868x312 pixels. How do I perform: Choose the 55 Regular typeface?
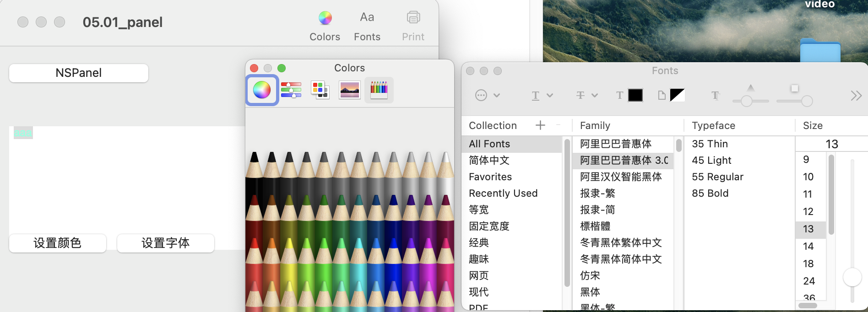click(x=739, y=177)
